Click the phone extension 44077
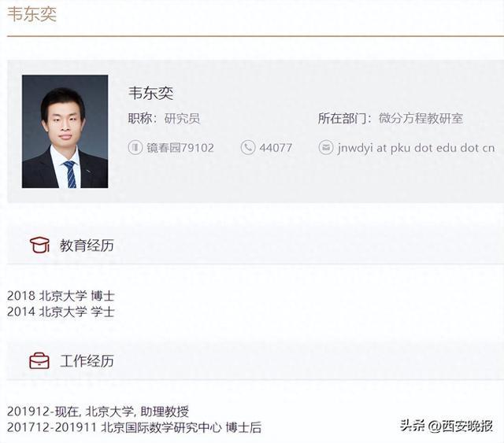Screen dimensions: 504x443 [x=276, y=148]
